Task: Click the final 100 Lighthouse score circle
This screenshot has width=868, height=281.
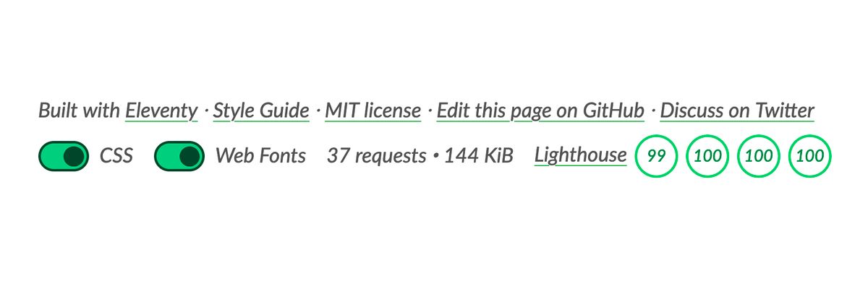Action: 810,156
